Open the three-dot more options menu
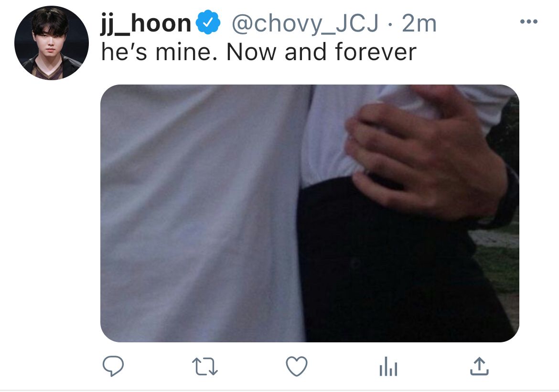 (x=529, y=22)
